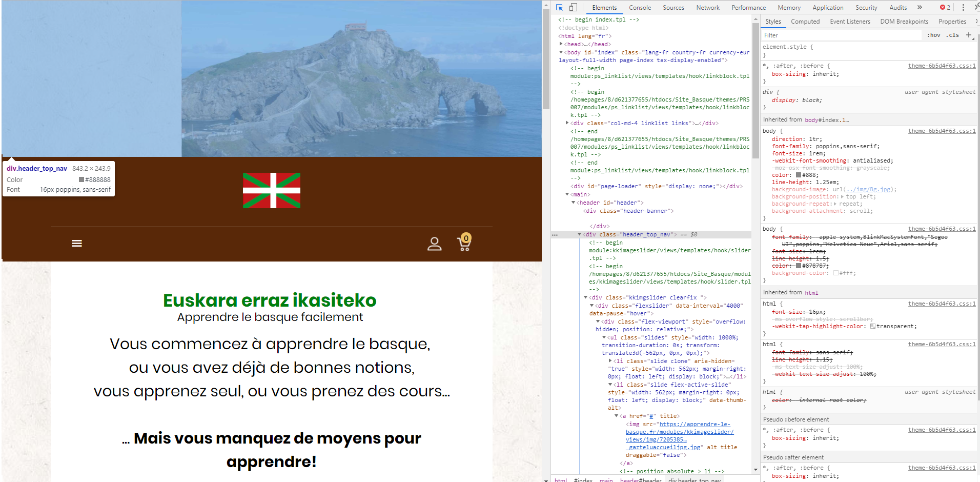
Task: Open the Security tab
Action: click(866, 8)
